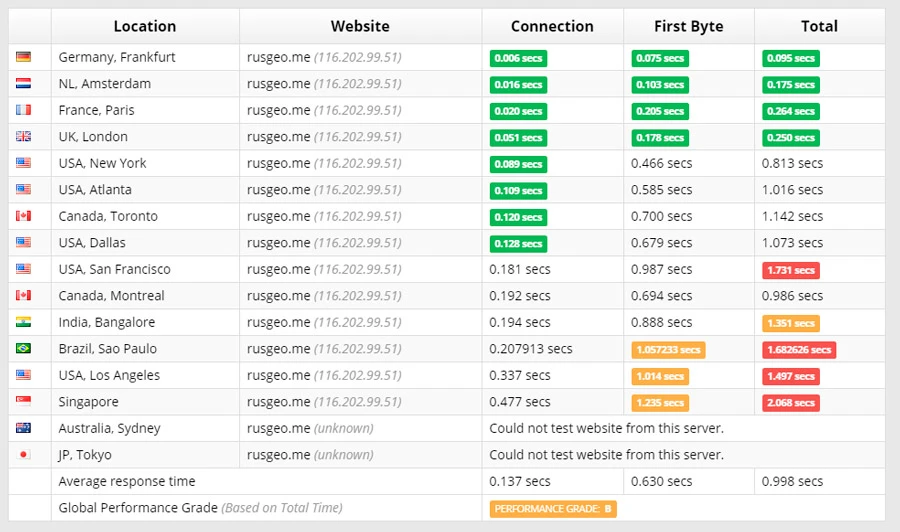Click the 0.466 secs New York first byte
The image size is (900, 532).
(x=661, y=164)
